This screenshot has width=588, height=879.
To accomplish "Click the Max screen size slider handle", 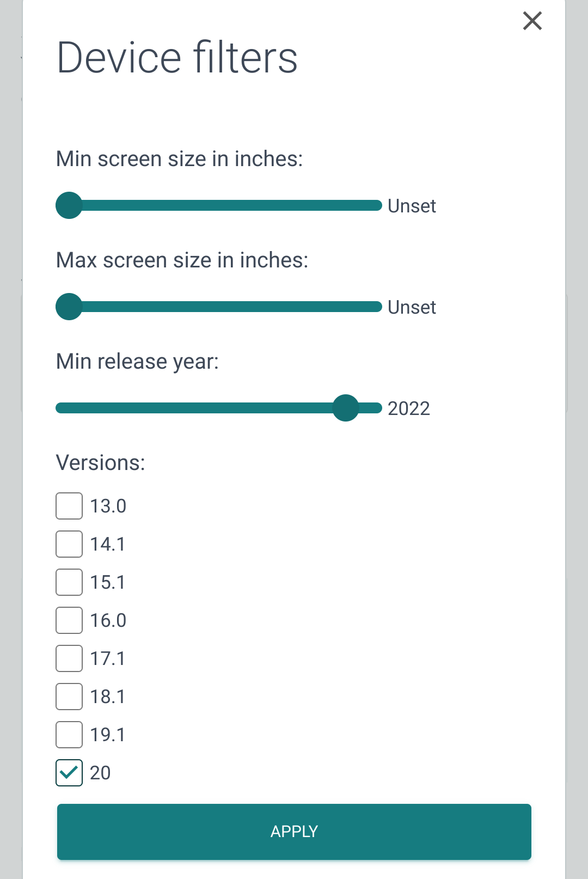I will click(x=69, y=307).
